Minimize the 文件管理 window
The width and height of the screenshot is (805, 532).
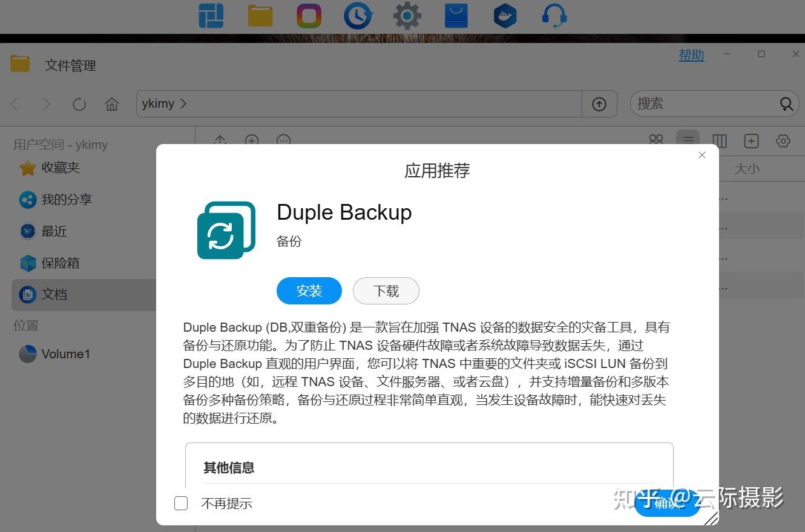(x=727, y=54)
